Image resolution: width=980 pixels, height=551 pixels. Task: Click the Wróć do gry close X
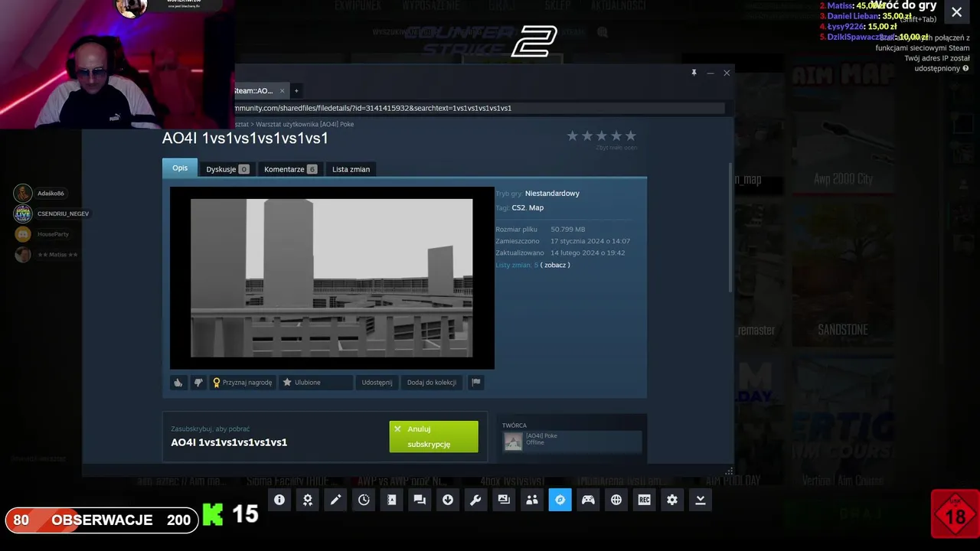coord(956,11)
